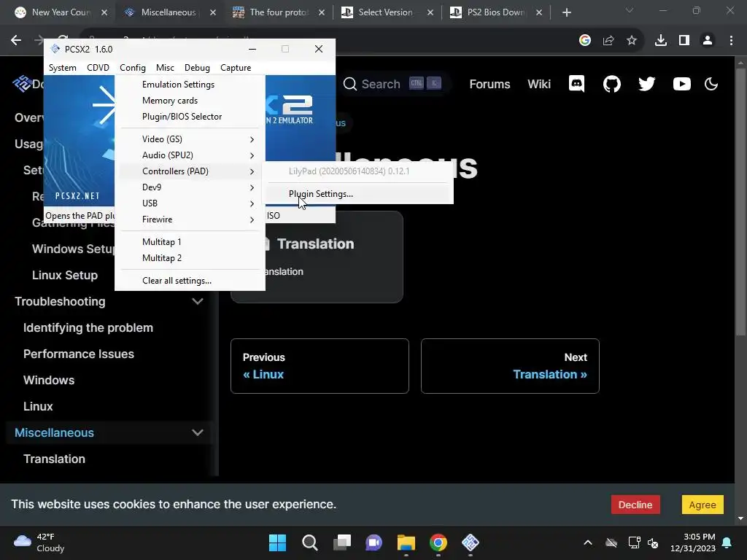Open Misc menu in PCSX2
This screenshot has width=747, height=560.
coord(165,68)
